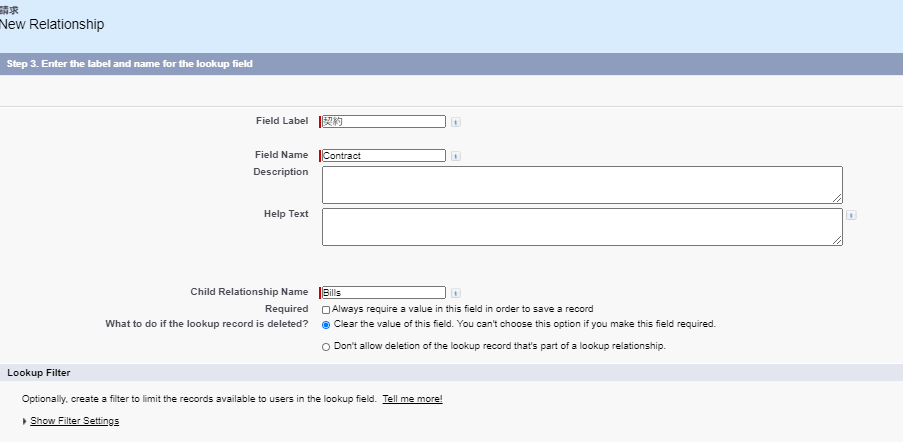
Task: Click the info icon next to Field Name
Action: [x=455, y=156]
